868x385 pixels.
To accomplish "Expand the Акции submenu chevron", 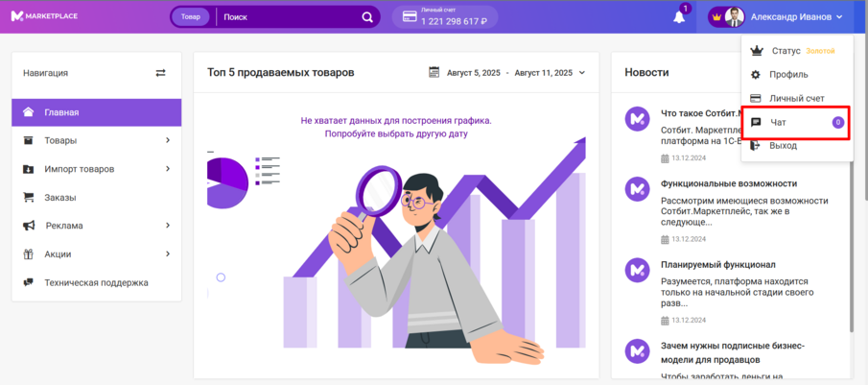I will [x=168, y=254].
